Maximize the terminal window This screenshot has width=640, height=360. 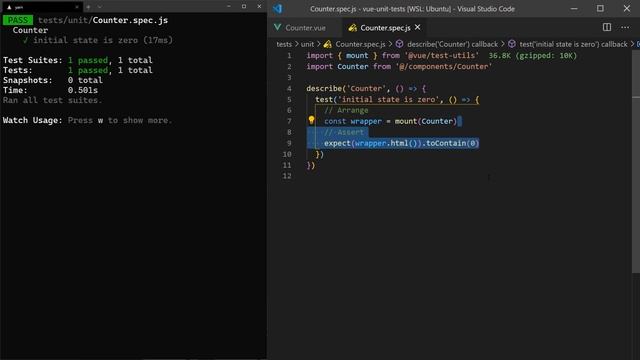click(244, 7)
